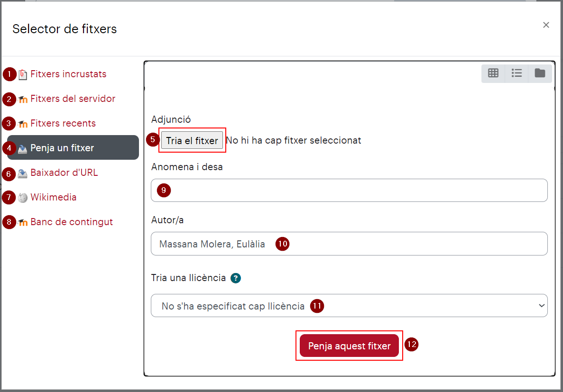Click the Tria el fitxer button
This screenshot has height=392, width=563.
click(192, 140)
